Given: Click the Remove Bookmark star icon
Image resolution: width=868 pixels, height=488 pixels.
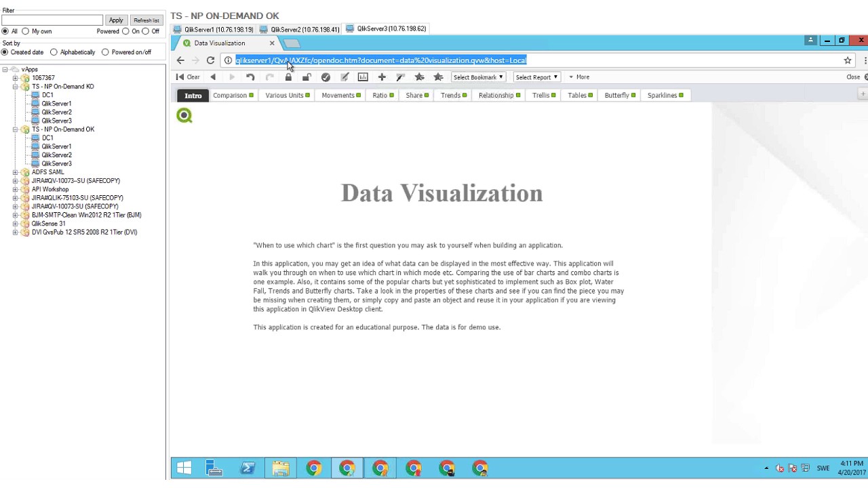Looking at the screenshot, I should point(438,77).
